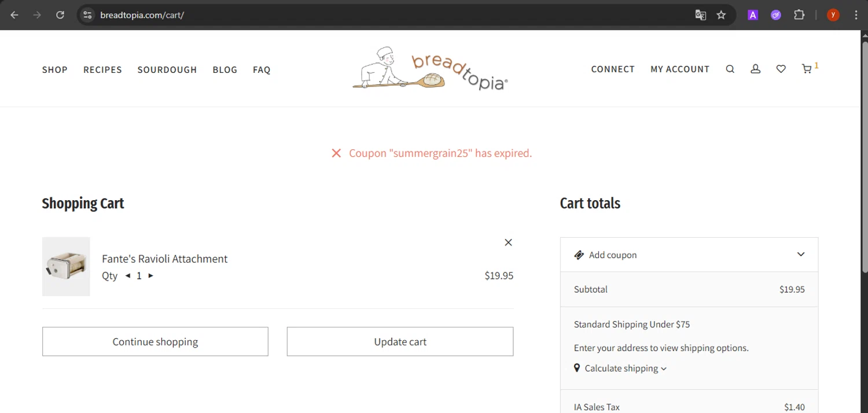
Task: Bookmark this page with the star icon
Action: (721, 15)
